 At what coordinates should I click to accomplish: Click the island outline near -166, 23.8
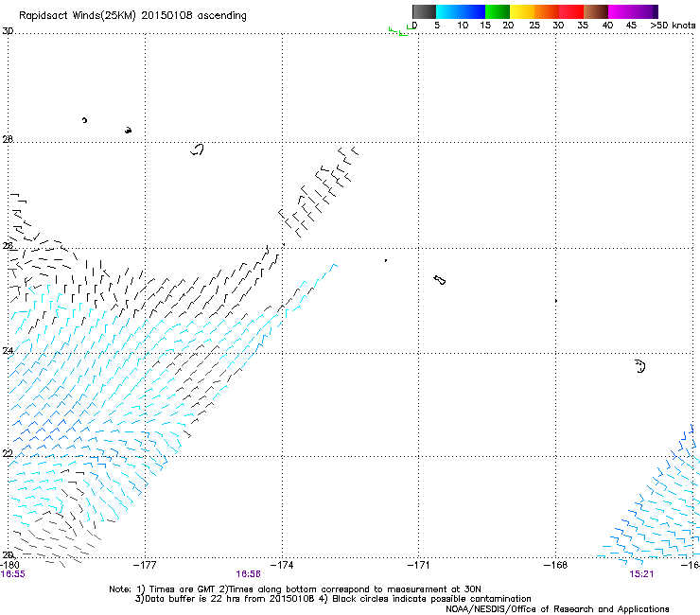point(640,366)
